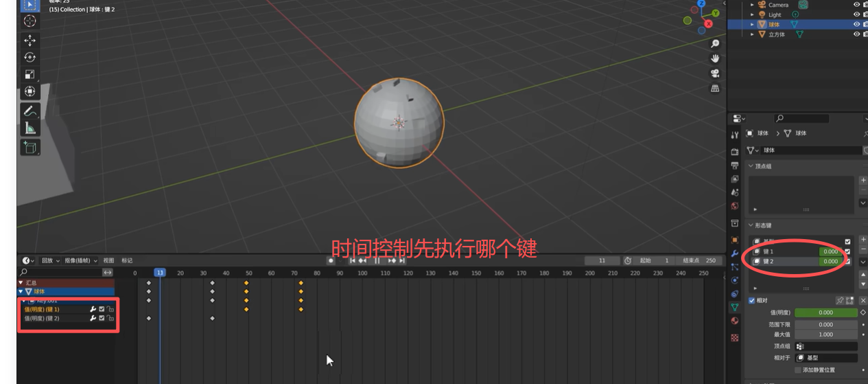Screen dimensions: 868x384
Task: Open the 抠像(插帧) dropdown
Action: click(81, 260)
